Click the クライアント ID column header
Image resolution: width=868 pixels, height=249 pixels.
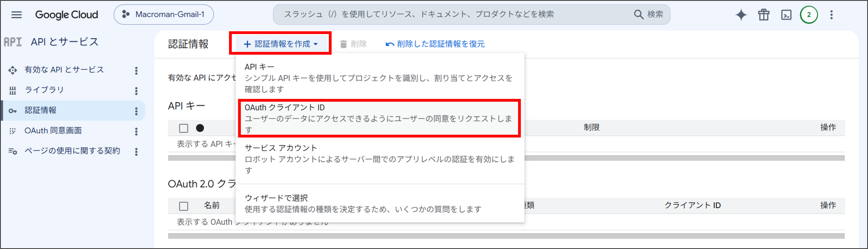pyautogui.click(x=692, y=205)
